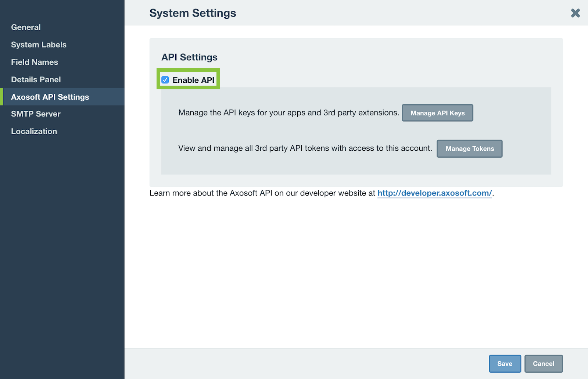Open the Details Panel settings
This screenshot has width=588, height=379.
click(36, 79)
